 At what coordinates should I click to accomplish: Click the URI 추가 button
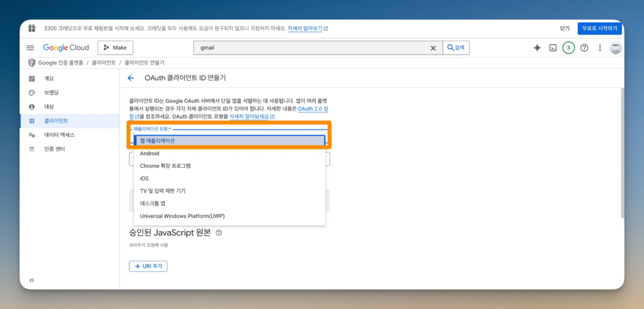148,266
